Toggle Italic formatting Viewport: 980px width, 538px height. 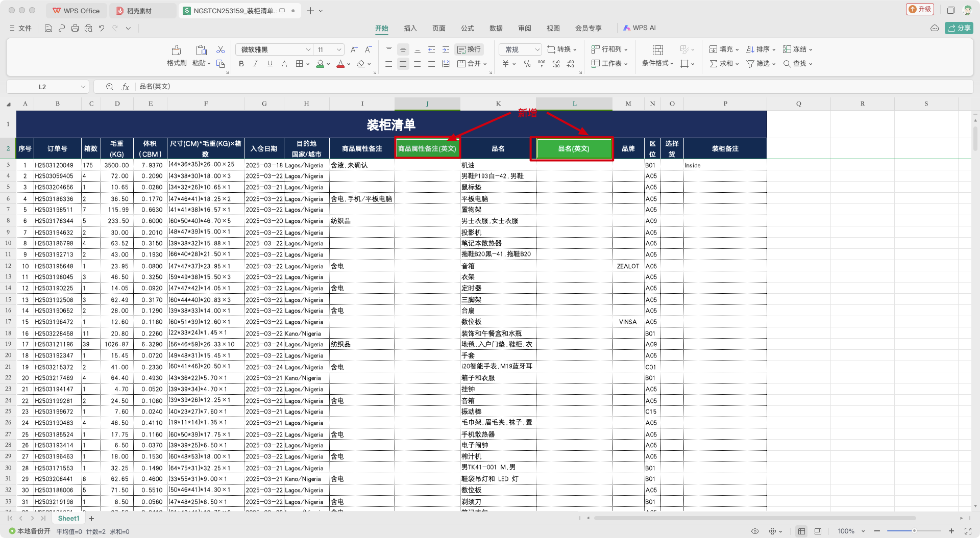point(256,64)
